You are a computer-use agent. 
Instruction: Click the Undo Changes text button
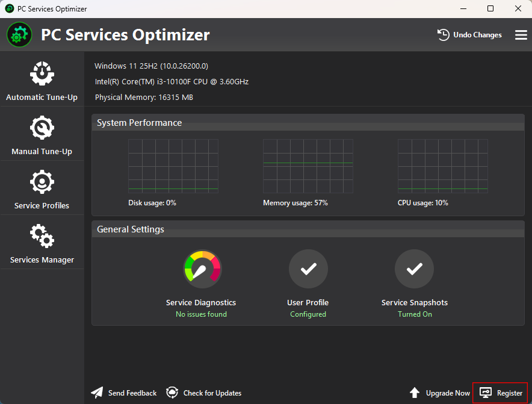click(x=477, y=35)
